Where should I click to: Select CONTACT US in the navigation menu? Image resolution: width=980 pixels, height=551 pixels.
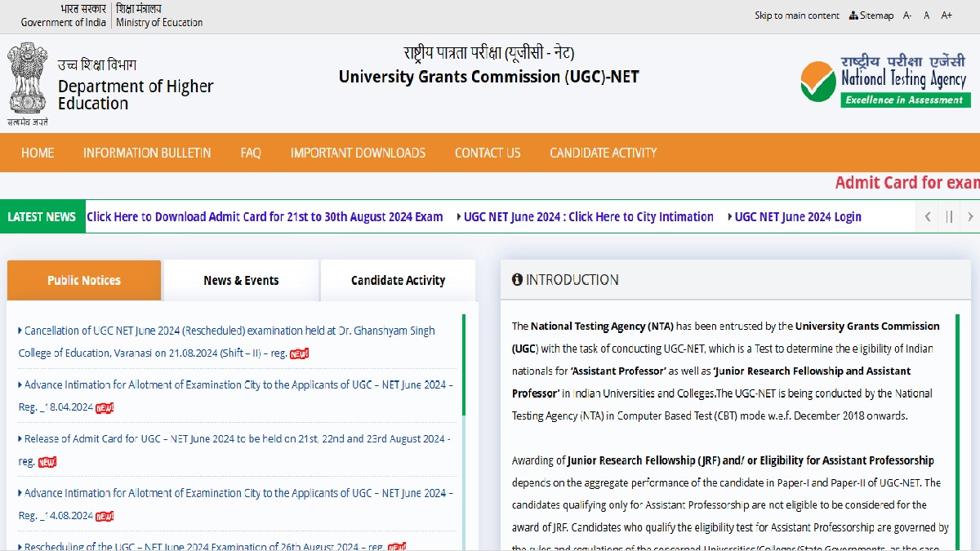pyautogui.click(x=487, y=153)
